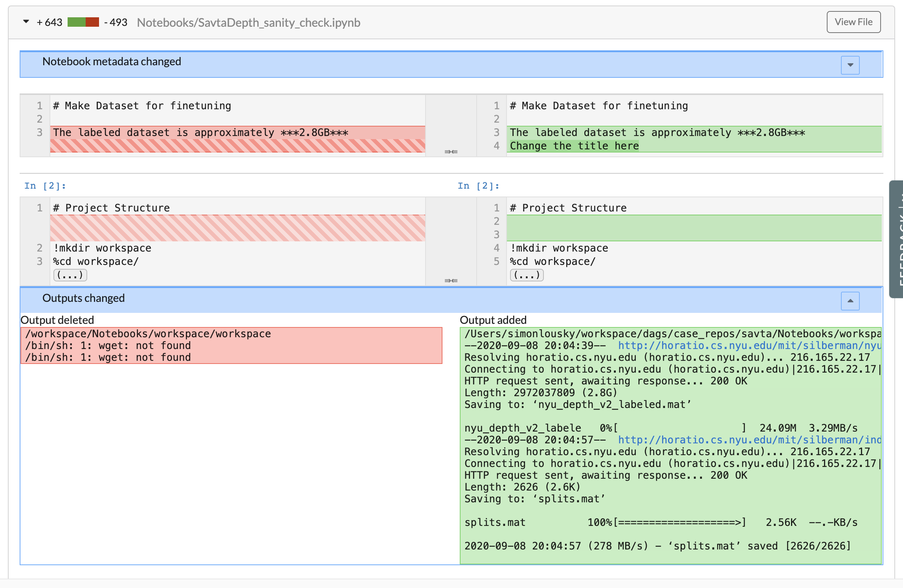Expand the left collapsed code ellipsis
Screen dimensions: 903x588
tap(70, 275)
